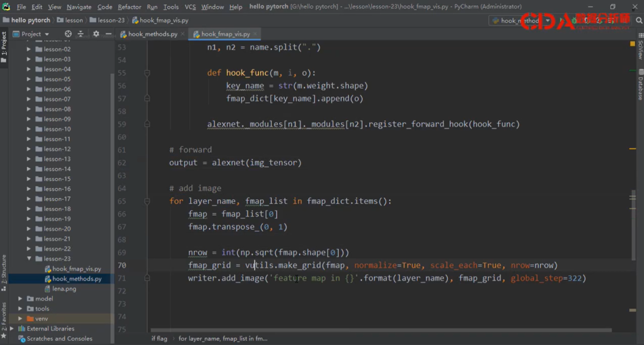644x345 pixels.
Task: Expand External Libraries node
Action: point(12,328)
